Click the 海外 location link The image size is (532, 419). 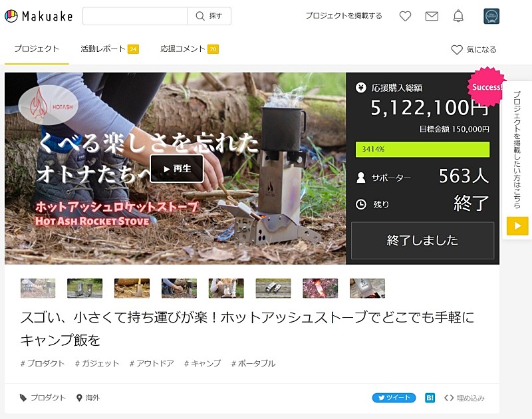(92, 398)
